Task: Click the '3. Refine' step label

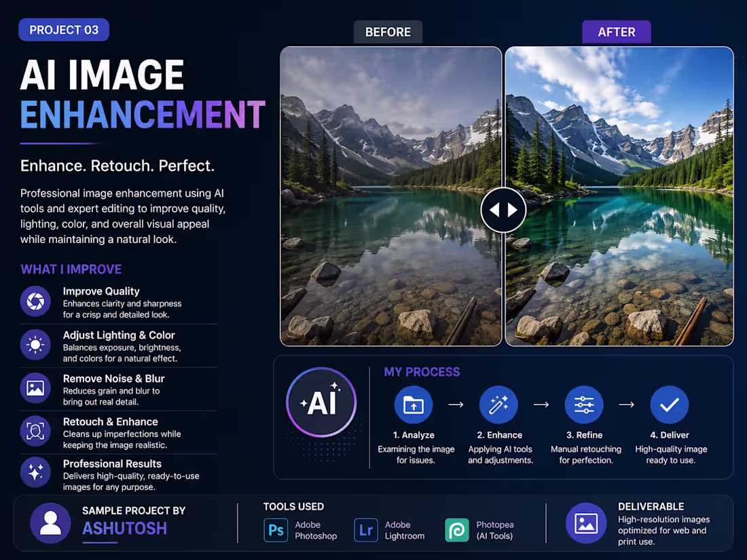Action: coord(585,434)
